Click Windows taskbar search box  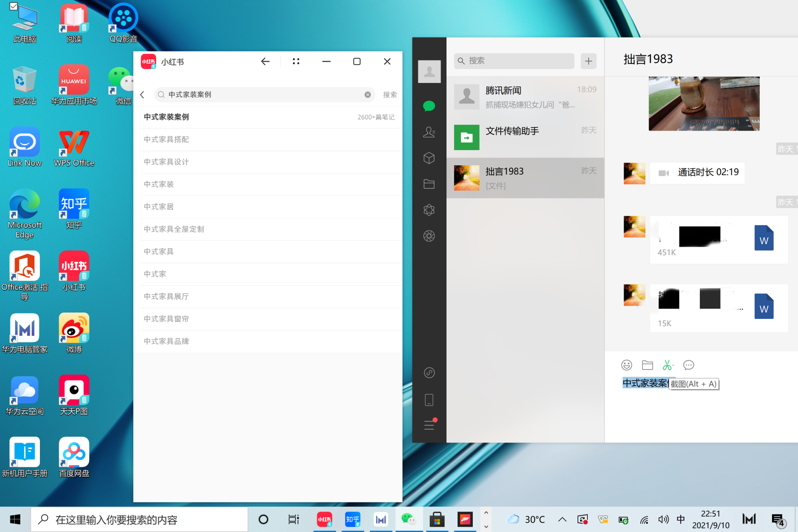pos(139,519)
